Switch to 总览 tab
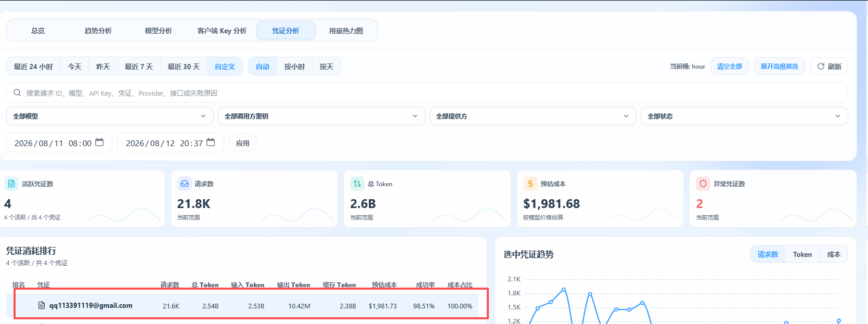The height and width of the screenshot is (324, 868). [38, 31]
